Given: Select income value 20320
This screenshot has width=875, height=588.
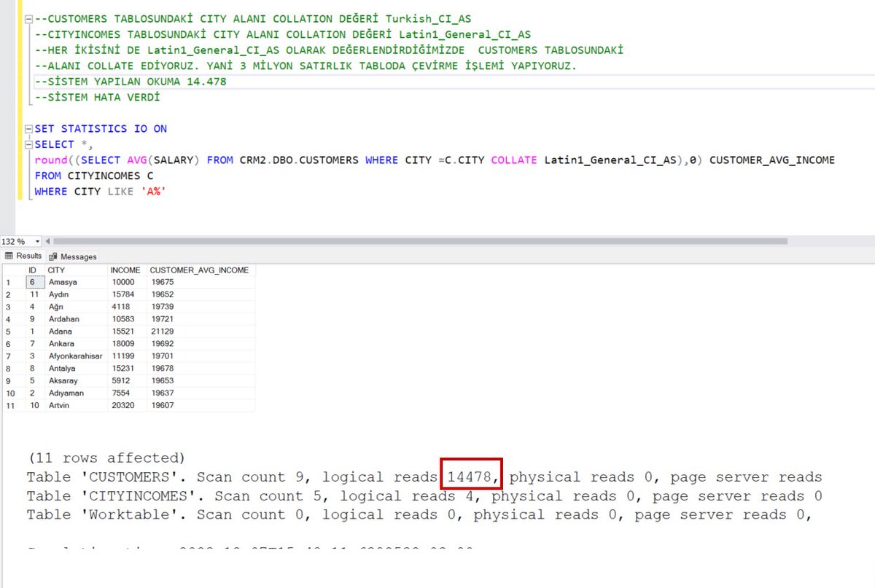Looking at the screenshot, I should (x=127, y=406).
